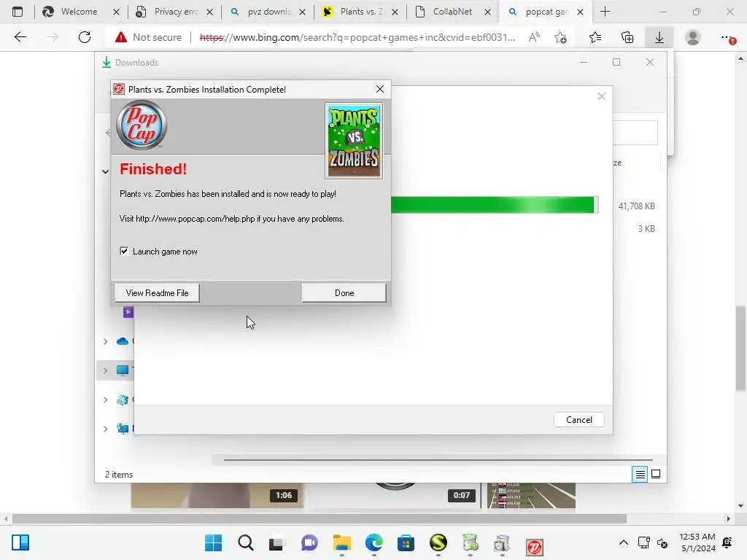Collapse the expanded navigation group chevron
747x560 pixels.
pos(105,171)
